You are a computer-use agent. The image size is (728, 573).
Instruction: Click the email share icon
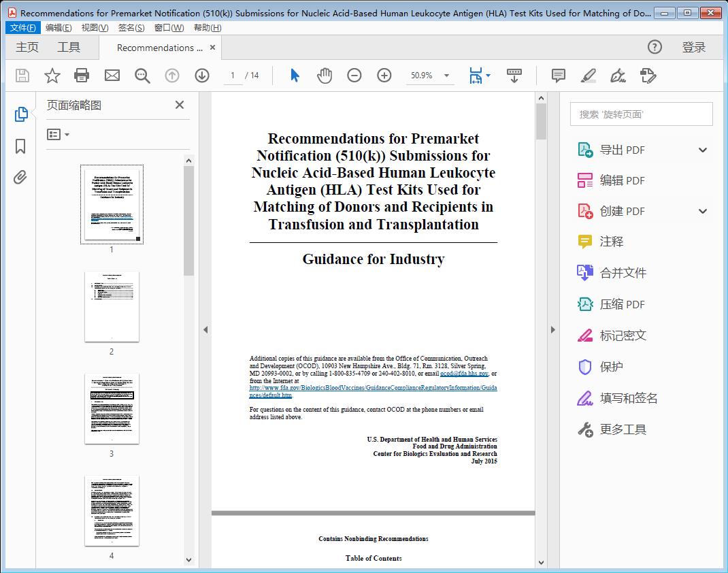112,76
